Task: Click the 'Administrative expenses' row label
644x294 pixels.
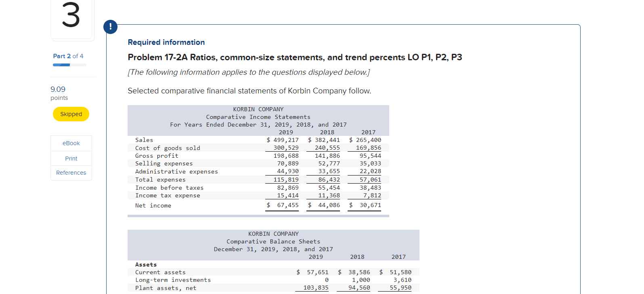Action: [176, 171]
